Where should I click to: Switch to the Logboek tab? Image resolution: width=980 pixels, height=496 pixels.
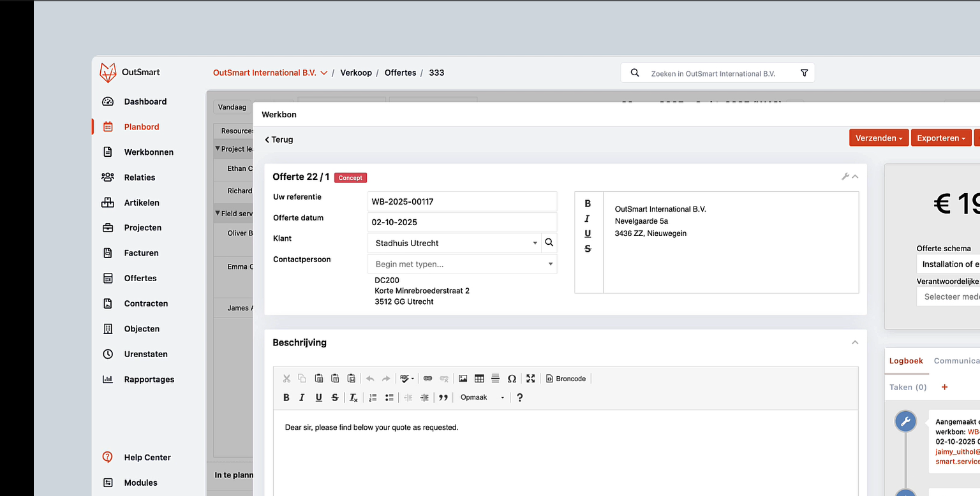tap(906, 361)
